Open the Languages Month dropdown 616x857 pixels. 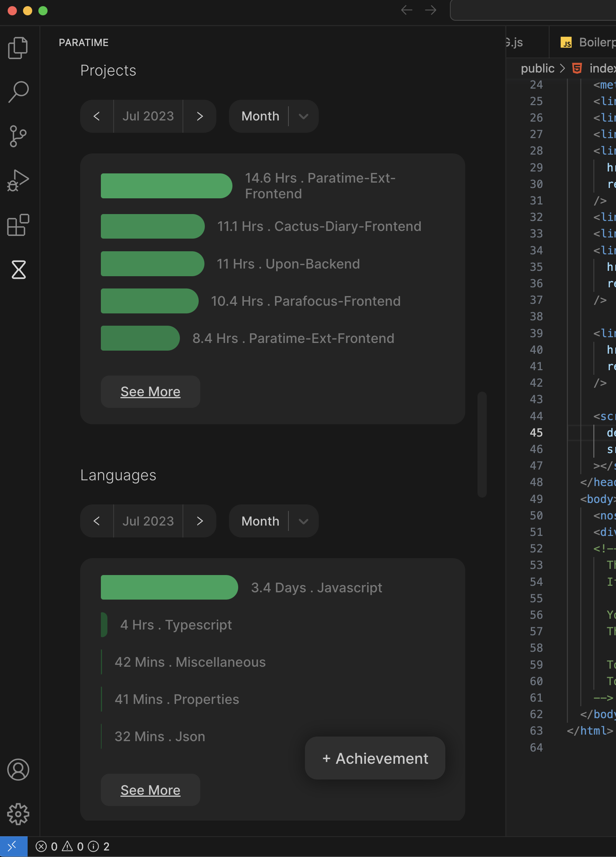(273, 521)
